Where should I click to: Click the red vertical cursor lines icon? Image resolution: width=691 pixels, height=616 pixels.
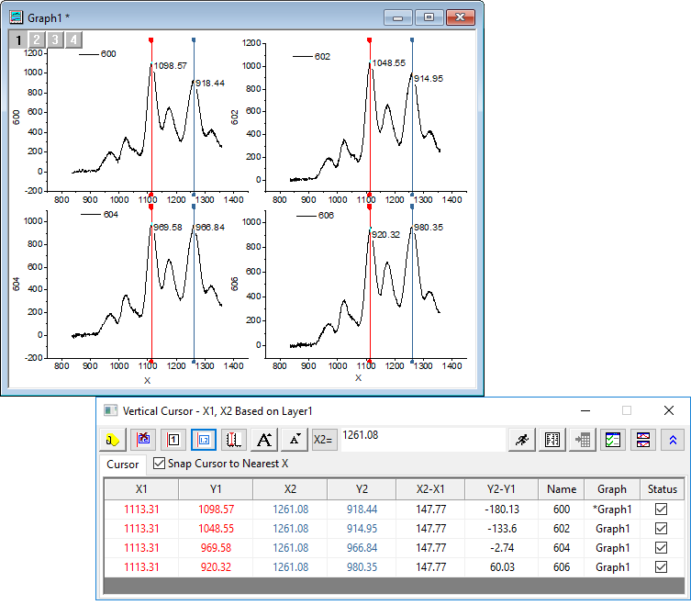point(233,440)
